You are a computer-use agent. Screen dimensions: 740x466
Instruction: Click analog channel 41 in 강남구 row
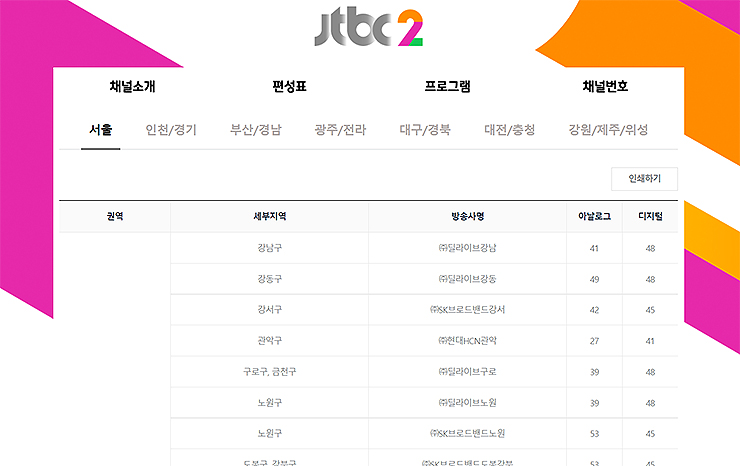pyautogui.click(x=594, y=248)
